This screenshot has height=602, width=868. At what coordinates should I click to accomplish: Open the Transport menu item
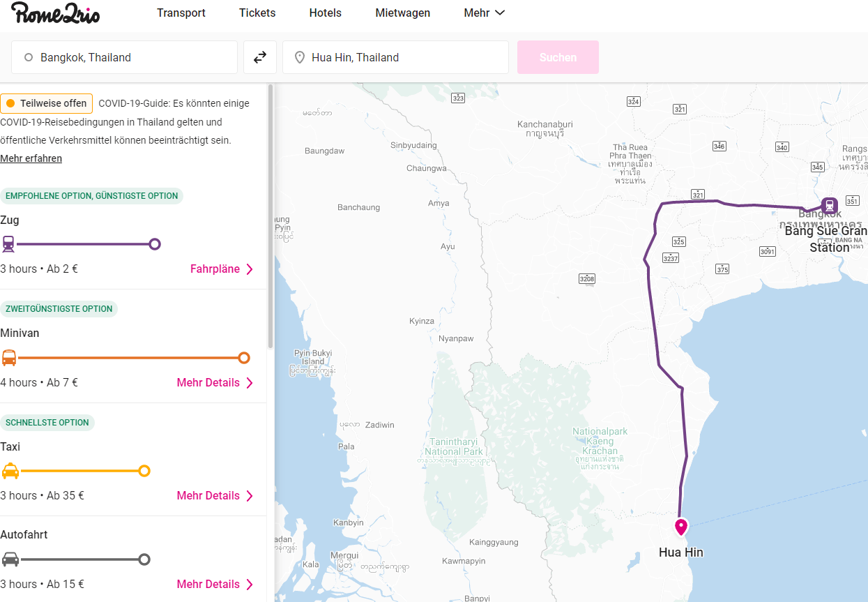click(x=181, y=13)
